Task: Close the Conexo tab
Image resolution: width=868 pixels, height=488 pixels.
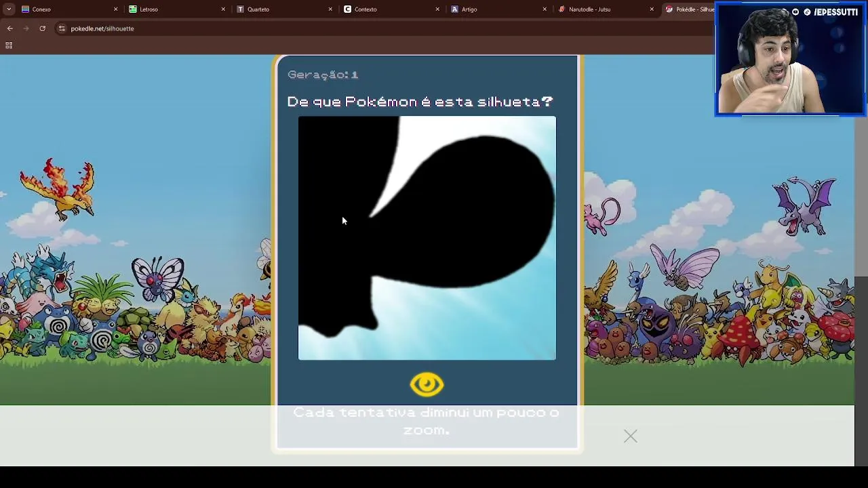Action: [115, 9]
